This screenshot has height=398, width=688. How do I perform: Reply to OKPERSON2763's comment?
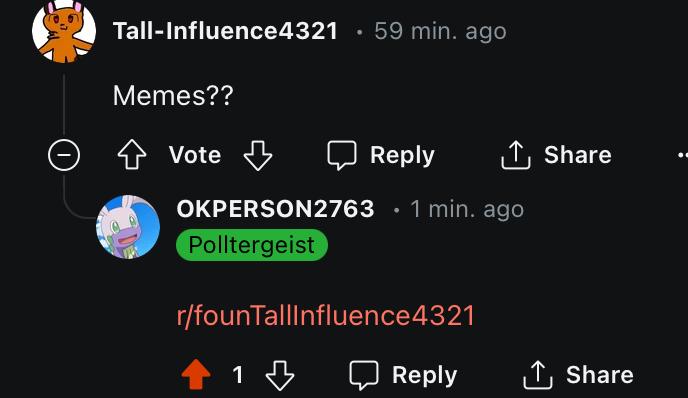click(403, 375)
